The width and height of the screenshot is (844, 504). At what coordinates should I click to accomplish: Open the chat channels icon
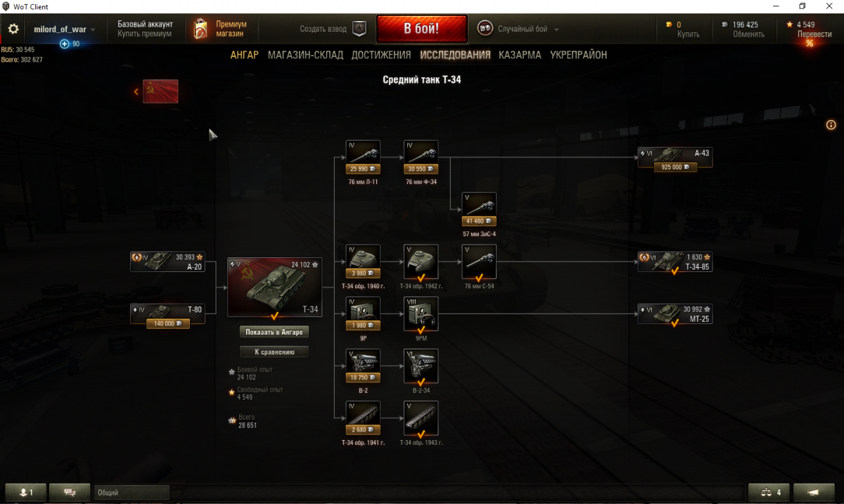[x=70, y=492]
